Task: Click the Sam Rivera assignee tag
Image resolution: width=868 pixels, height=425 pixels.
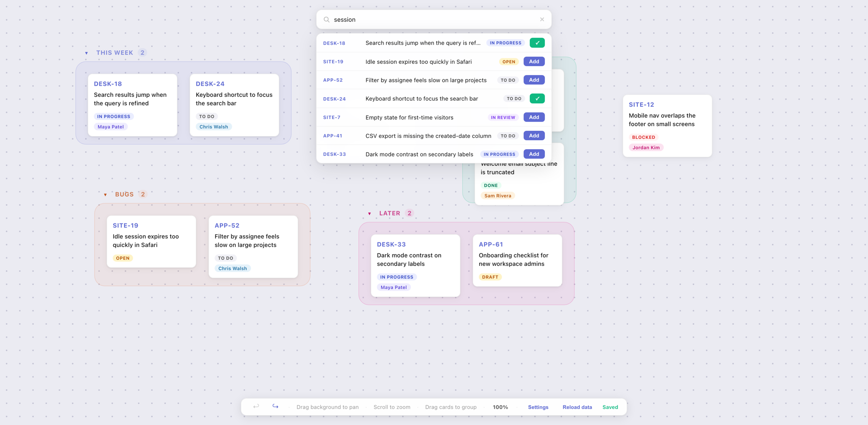Action: [498, 196]
